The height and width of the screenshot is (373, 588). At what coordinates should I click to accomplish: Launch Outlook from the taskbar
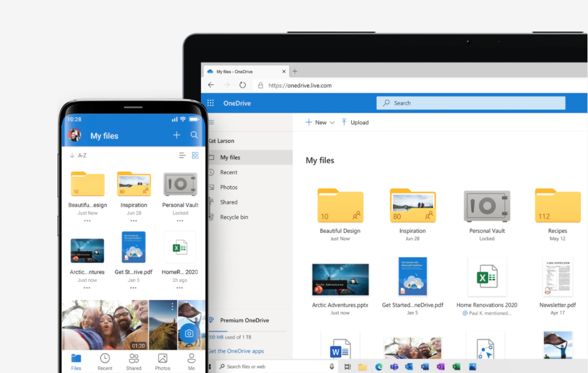(x=409, y=367)
